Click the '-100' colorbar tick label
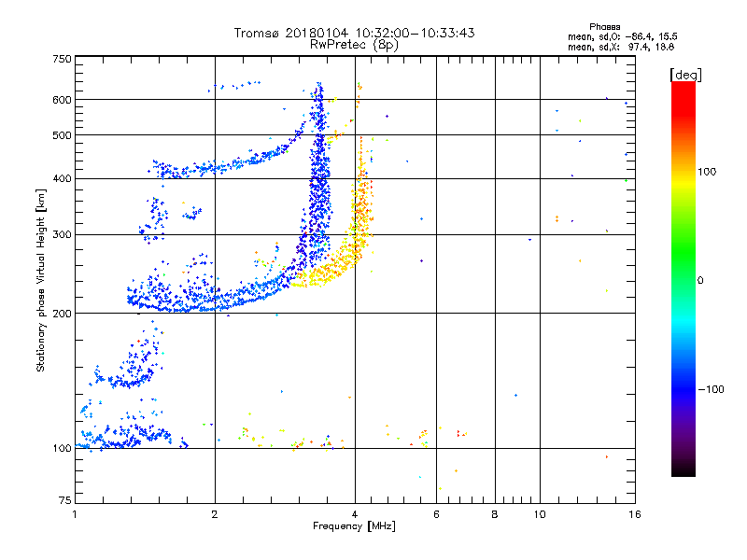Viewport: 747px width, 560px height. point(712,389)
